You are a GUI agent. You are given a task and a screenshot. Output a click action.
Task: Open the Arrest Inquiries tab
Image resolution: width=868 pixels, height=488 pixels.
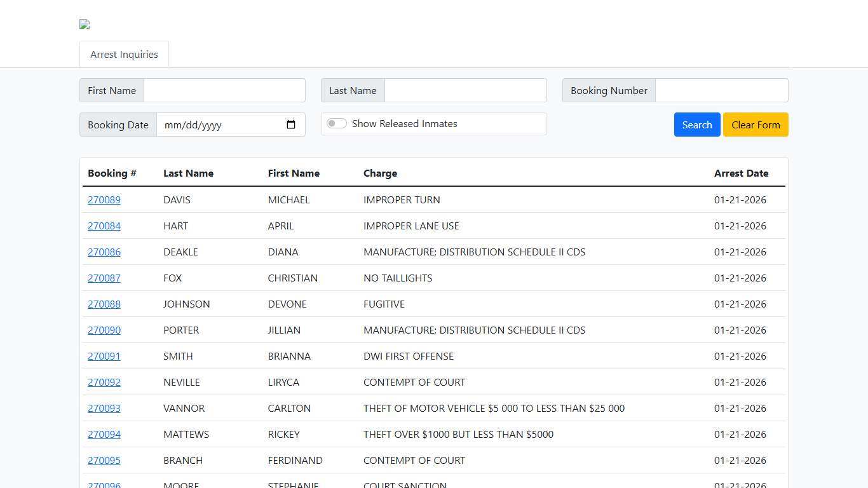[x=124, y=55]
